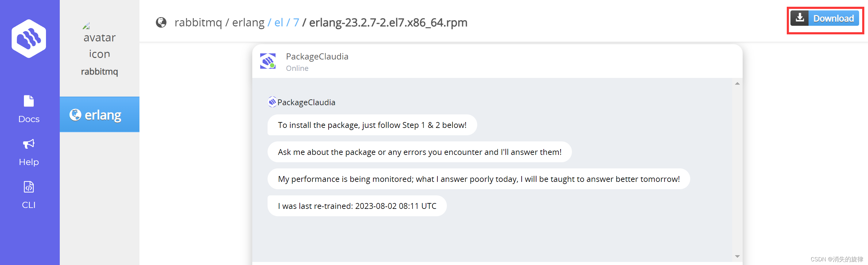Select the erlang repository tab
The image size is (868, 265).
tap(100, 115)
